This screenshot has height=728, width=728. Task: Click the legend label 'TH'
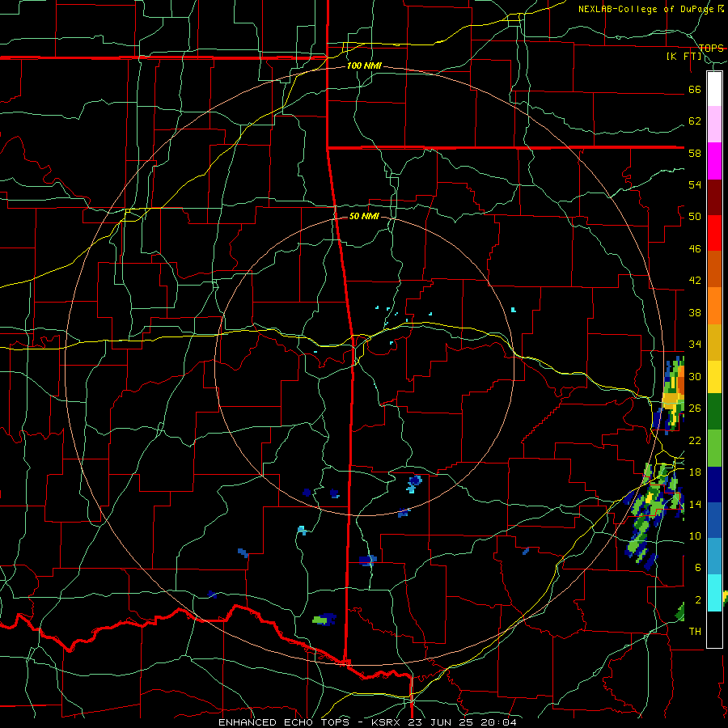point(695,632)
